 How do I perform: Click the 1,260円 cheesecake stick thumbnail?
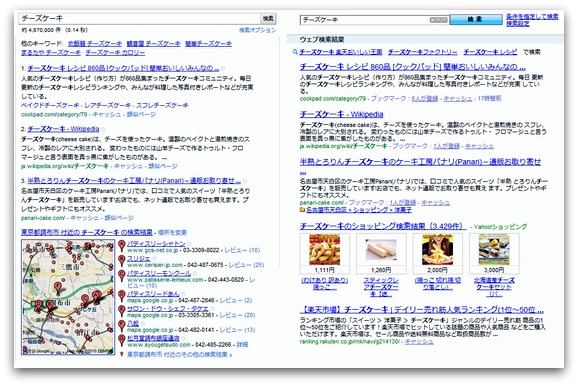(x=381, y=250)
